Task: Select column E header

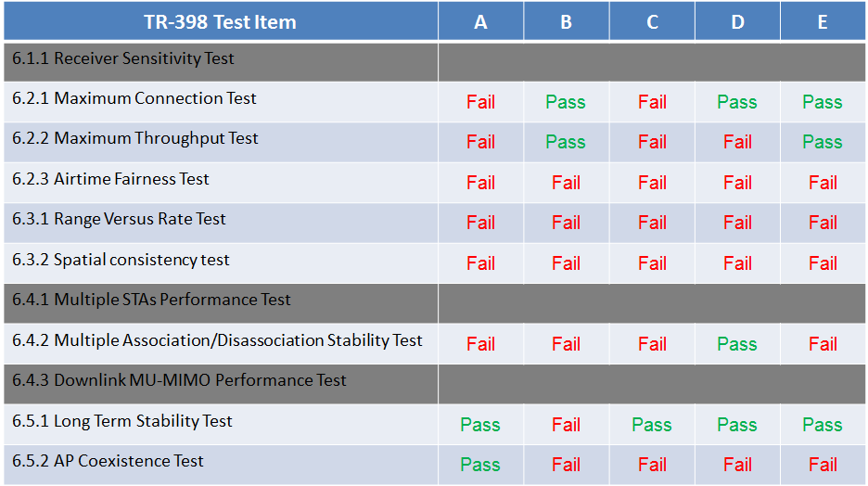Action: pyautogui.click(x=823, y=21)
